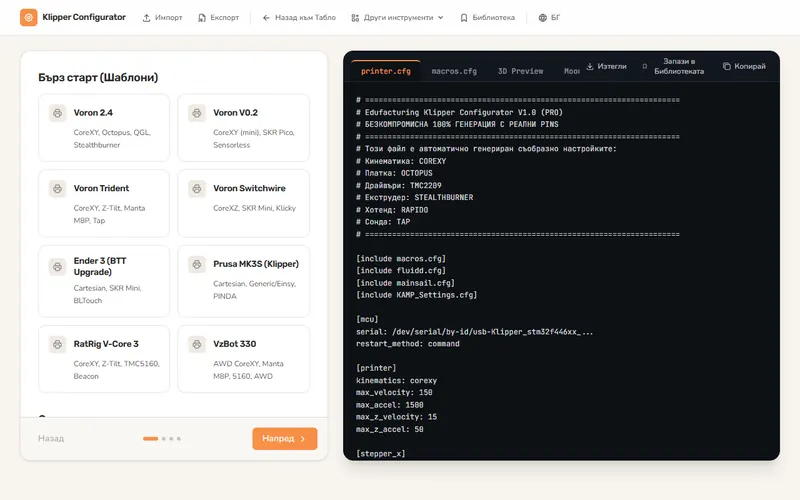Switch to the printer.cfg tab
The height and width of the screenshot is (500, 800).
point(386,71)
